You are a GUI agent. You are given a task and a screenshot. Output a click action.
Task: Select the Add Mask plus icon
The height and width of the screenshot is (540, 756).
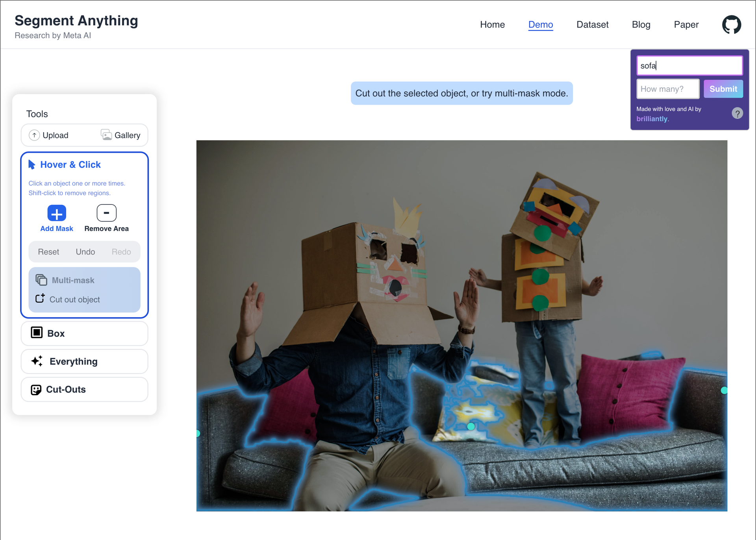coord(57,213)
